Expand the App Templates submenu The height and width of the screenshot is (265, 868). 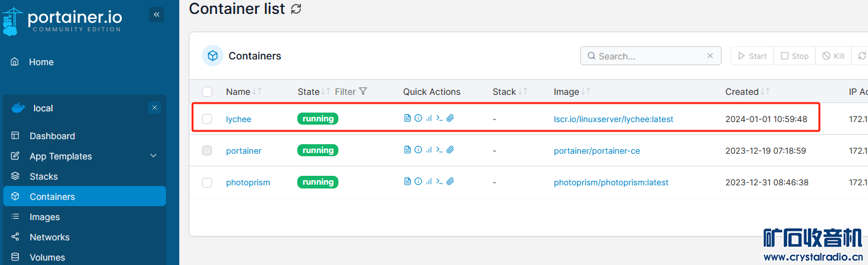pyautogui.click(x=153, y=156)
